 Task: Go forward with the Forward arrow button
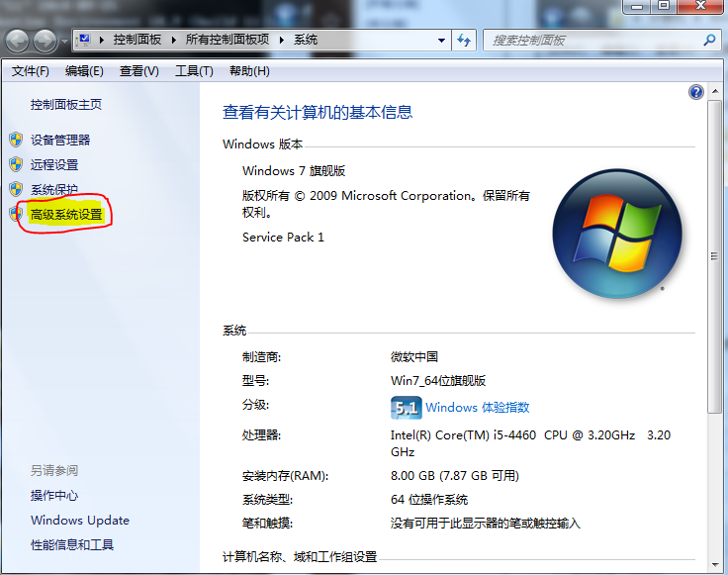click(x=45, y=41)
